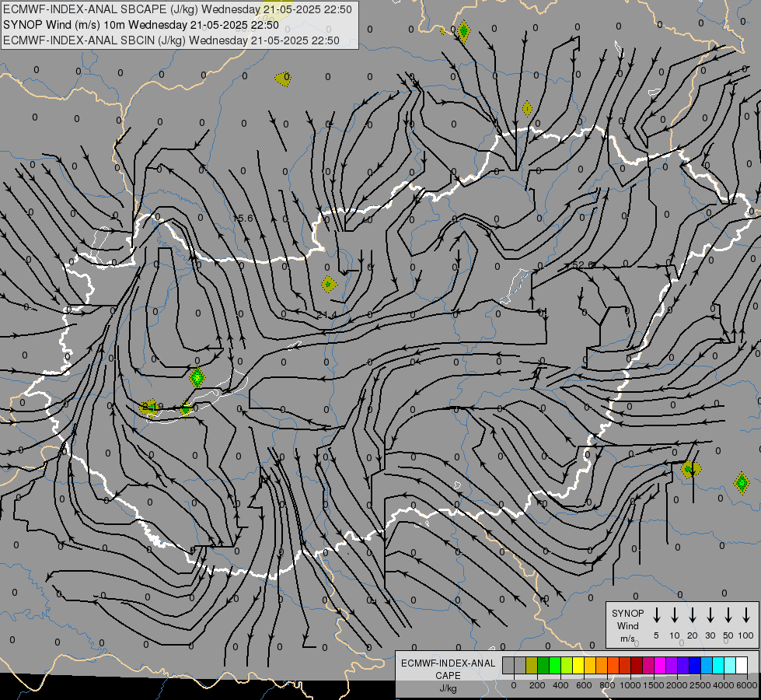Click the 1000 tick label on CAPE scale
Screen dimensions: 761x700
point(630,685)
